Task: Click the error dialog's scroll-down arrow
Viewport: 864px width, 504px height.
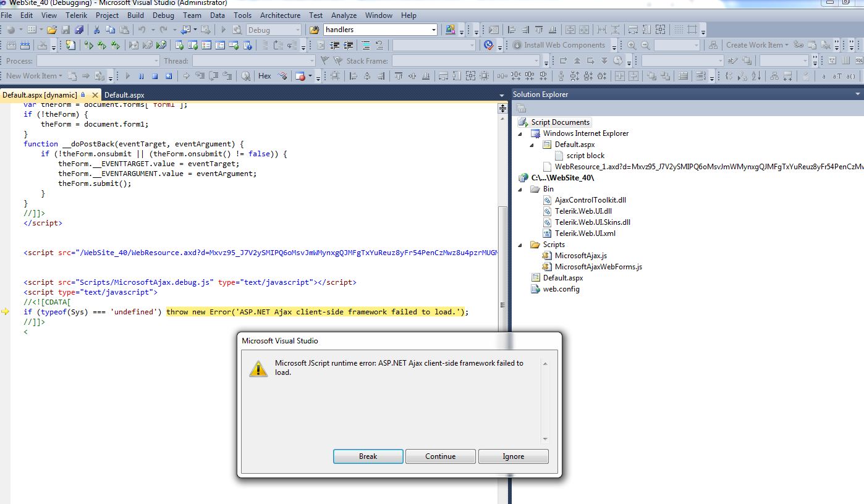Action: [544, 439]
